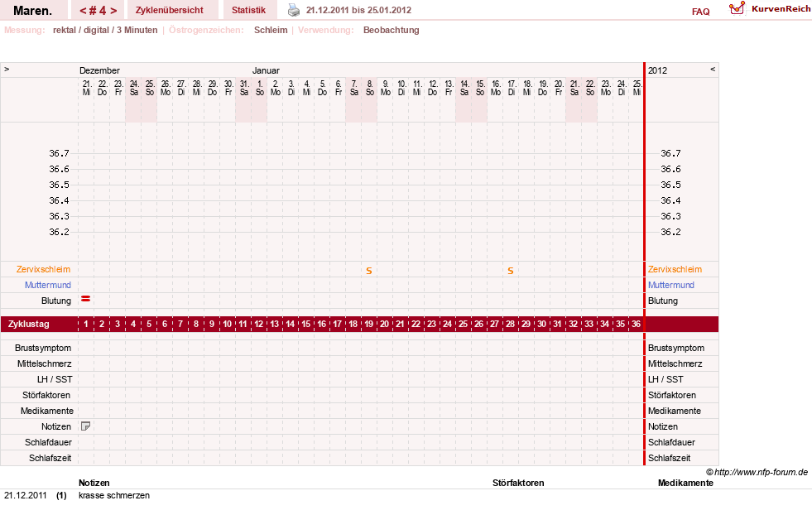Screen dimensions: 812x515
Task: Click the right temperature label 36.5
Action: [670, 185]
